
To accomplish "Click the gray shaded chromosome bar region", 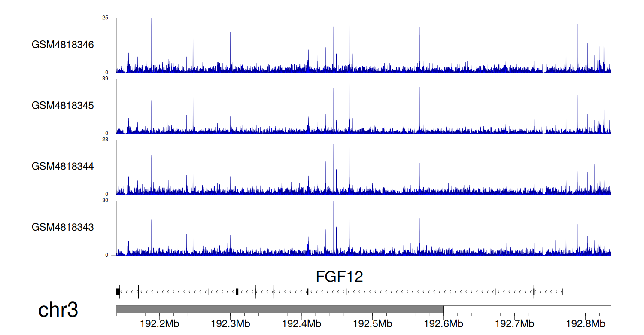I will (x=279, y=309).
